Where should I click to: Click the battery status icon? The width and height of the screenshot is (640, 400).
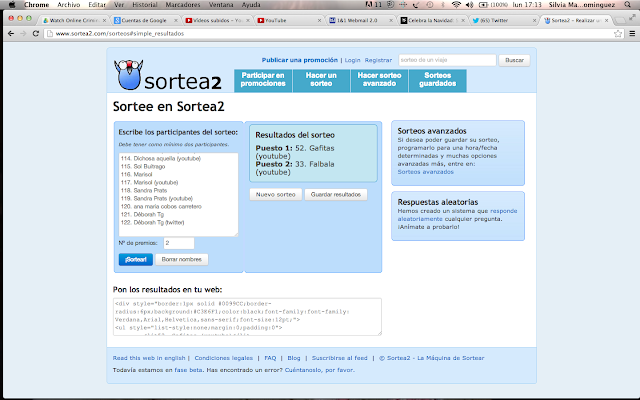click(483, 4)
